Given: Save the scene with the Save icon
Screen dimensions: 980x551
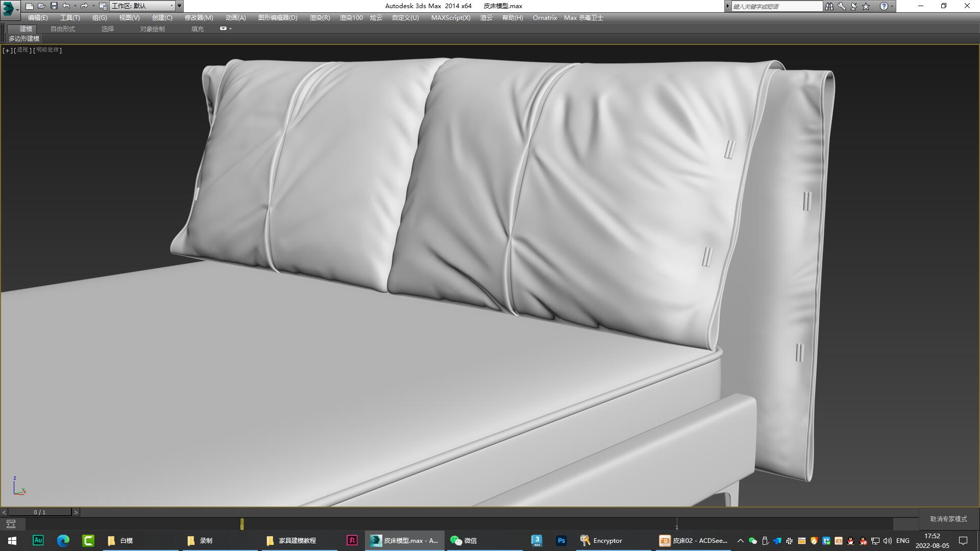Looking at the screenshot, I should point(54,6).
